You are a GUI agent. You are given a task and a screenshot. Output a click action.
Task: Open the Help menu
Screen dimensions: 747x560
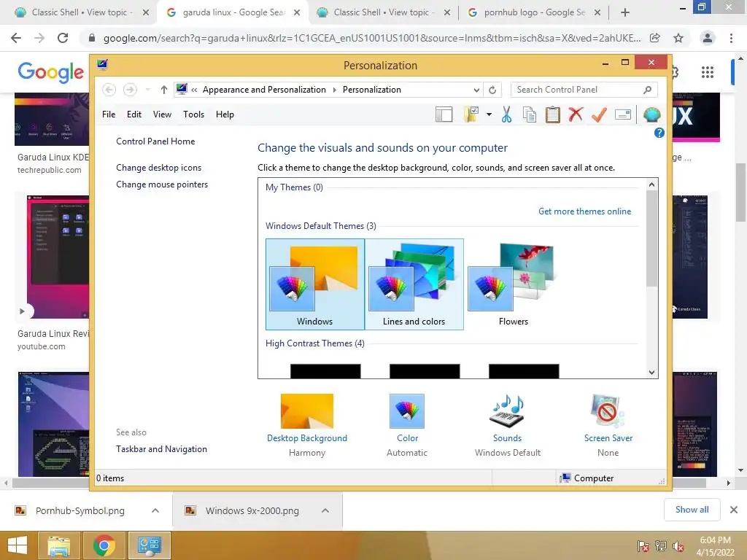click(x=225, y=114)
